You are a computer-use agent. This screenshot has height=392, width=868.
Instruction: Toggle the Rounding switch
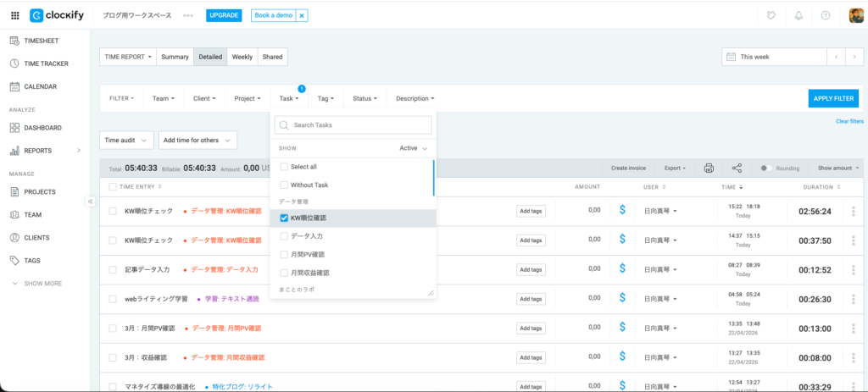[765, 168]
